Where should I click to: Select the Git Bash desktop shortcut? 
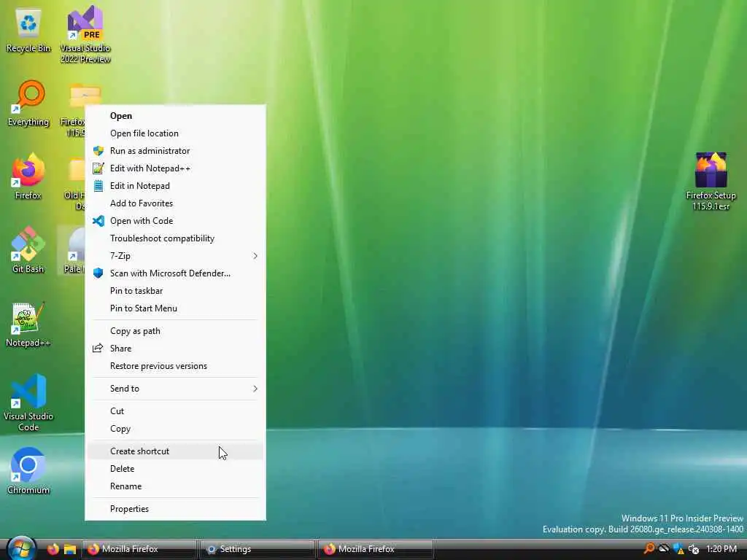(28, 250)
